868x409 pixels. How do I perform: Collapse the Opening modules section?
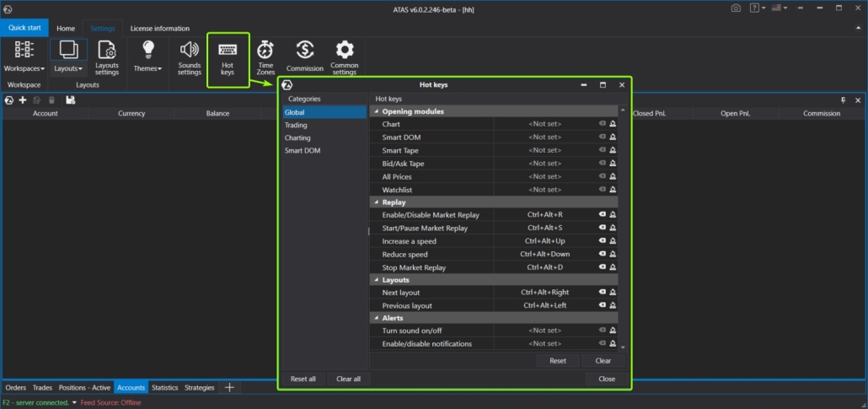pyautogui.click(x=376, y=111)
